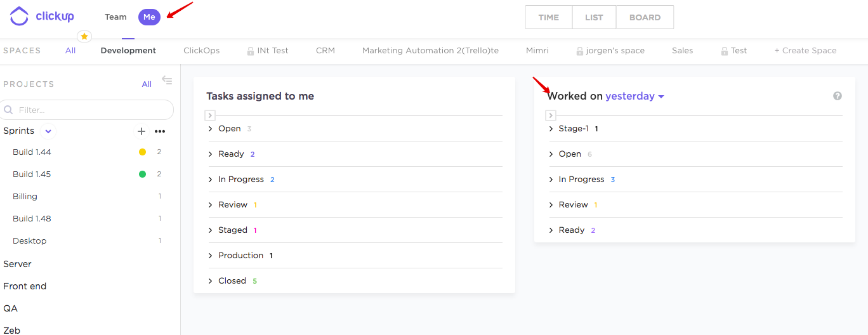The height and width of the screenshot is (335, 868).
Task: Click the project Filter search field
Action: tap(87, 110)
